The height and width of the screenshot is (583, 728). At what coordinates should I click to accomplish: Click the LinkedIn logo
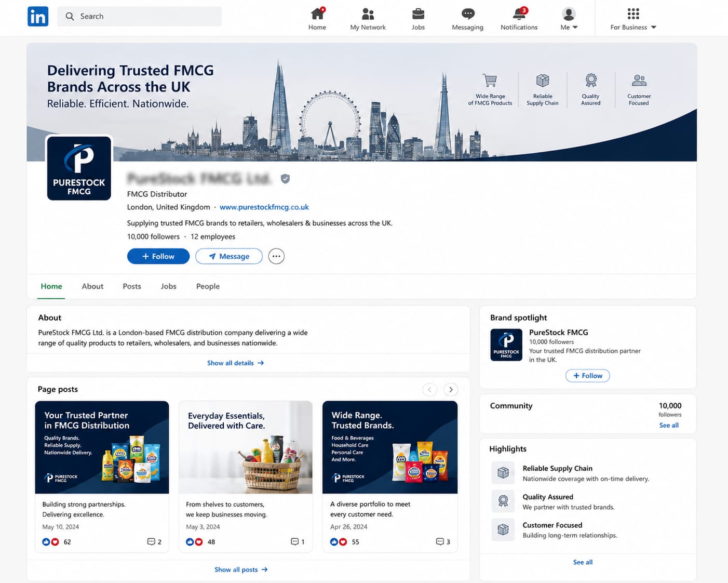coord(38,17)
